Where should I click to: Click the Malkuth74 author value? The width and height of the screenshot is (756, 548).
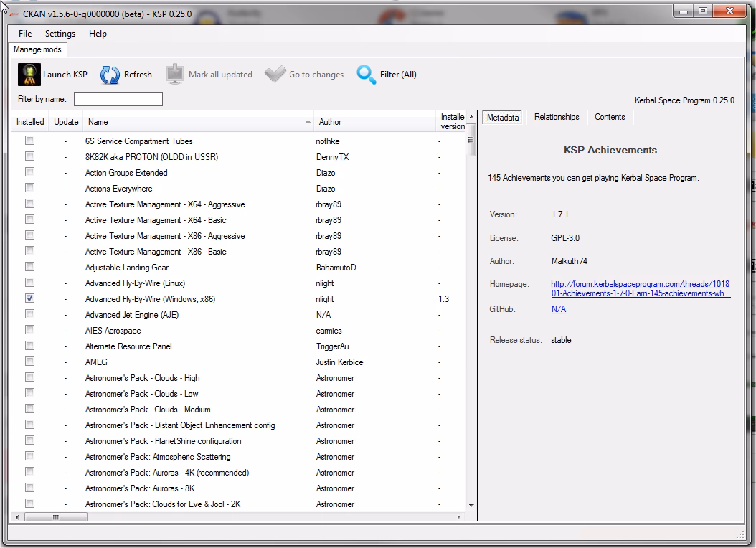click(570, 261)
